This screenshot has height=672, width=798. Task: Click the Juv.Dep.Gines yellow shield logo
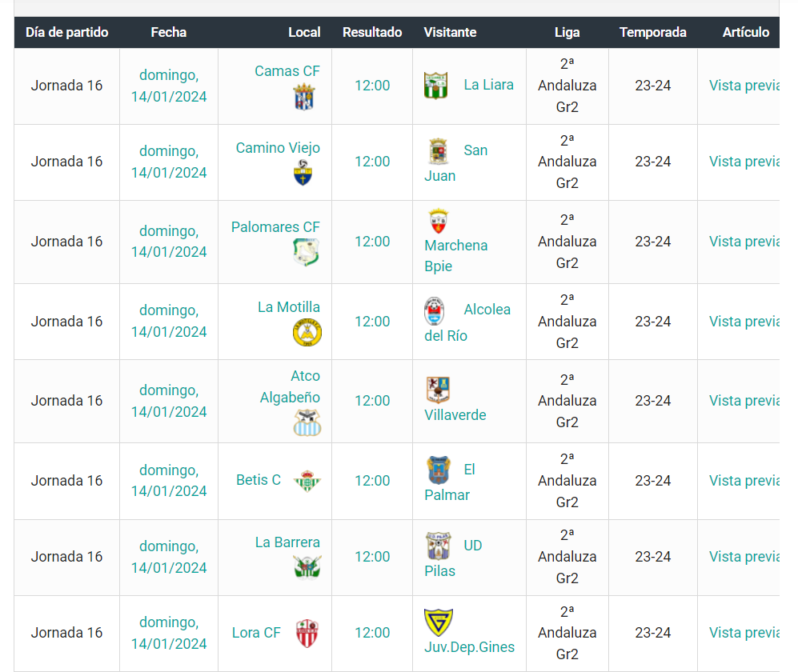pyautogui.click(x=438, y=622)
